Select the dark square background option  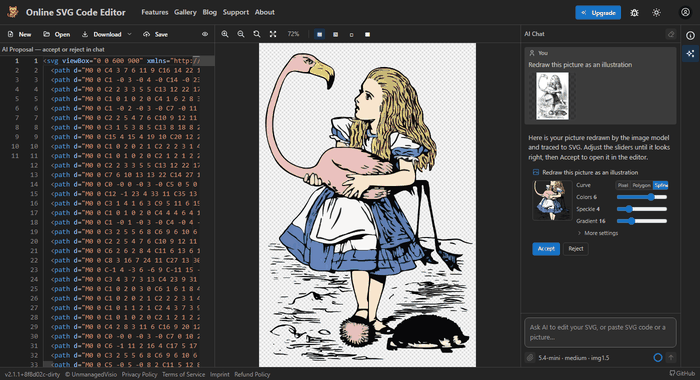point(351,34)
